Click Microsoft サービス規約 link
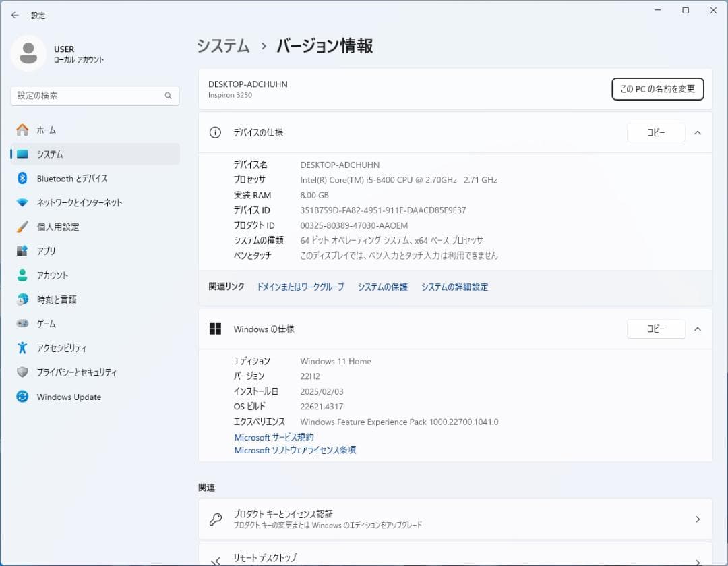The width and height of the screenshot is (728, 566). [273, 437]
